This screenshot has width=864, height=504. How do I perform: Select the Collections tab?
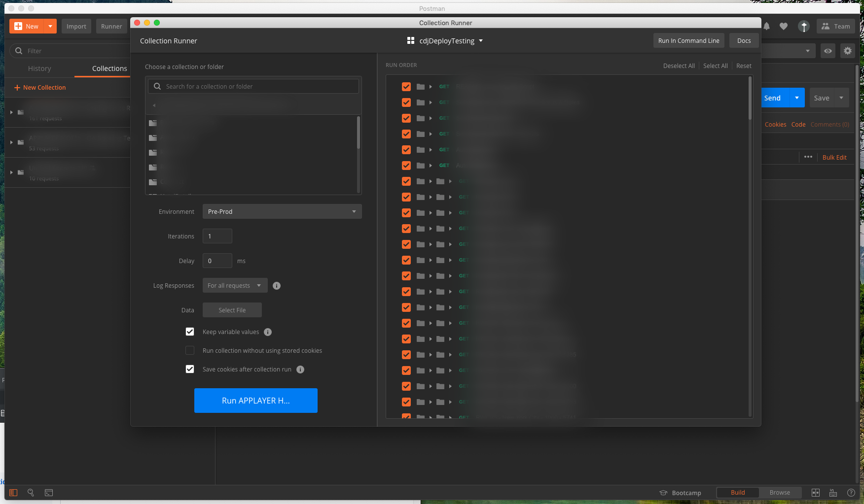pyautogui.click(x=108, y=68)
